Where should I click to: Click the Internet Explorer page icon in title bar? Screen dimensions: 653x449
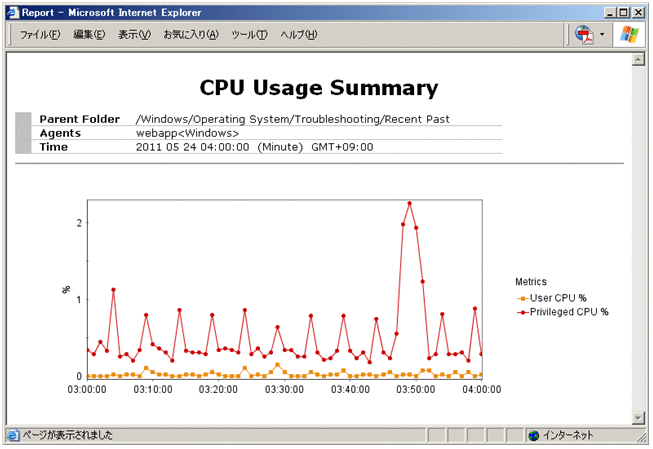click(x=13, y=12)
